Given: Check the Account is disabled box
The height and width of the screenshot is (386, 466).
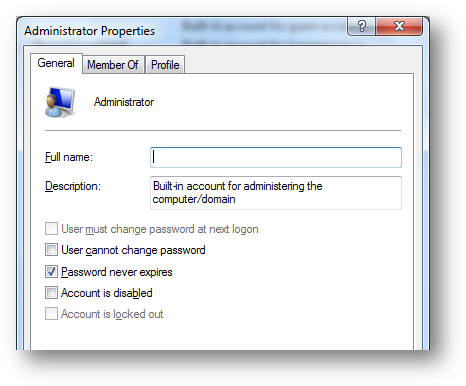Looking at the screenshot, I should (x=51, y=293).
